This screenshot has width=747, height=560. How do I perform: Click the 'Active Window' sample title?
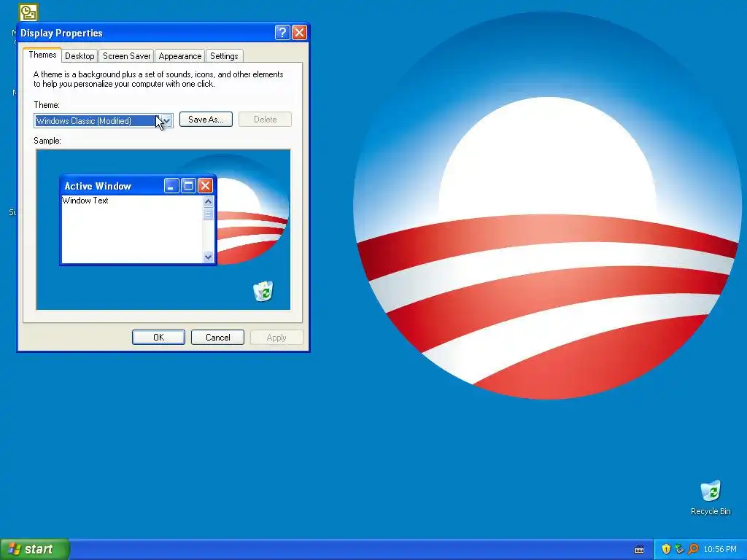pos(98,186)
